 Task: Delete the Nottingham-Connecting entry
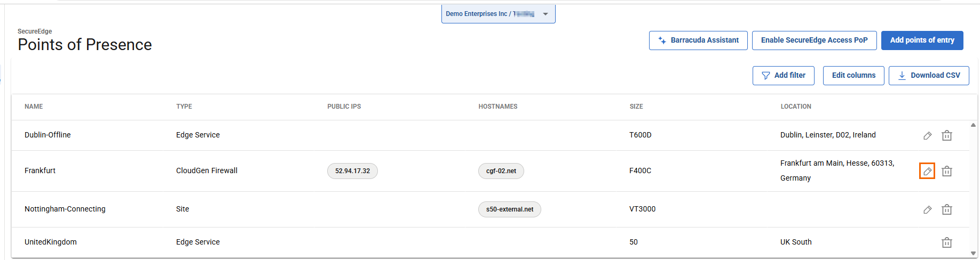pyautogui.click(x=947, y=209)
